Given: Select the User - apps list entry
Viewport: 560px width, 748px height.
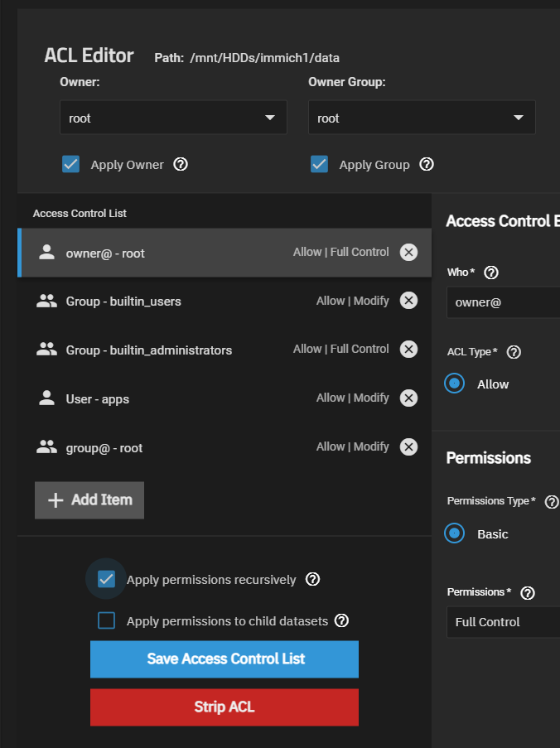Looking at the screenshot, I should (166, 398).
